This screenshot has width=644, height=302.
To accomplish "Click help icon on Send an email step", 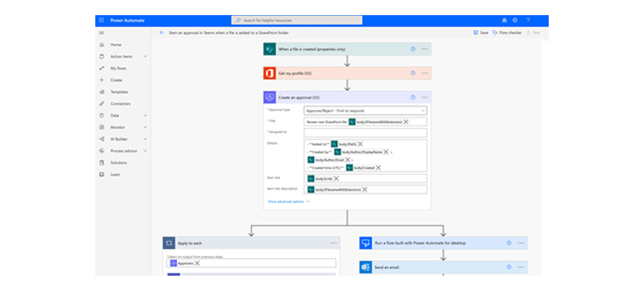I will (509, 267).
